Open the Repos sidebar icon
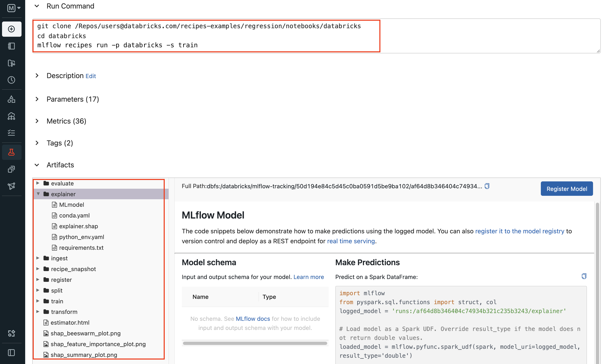 (x=11, y=63)
